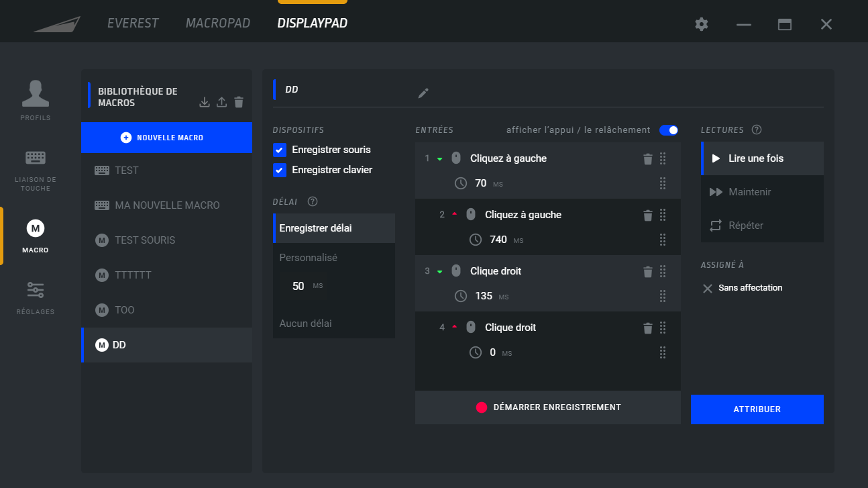
Task: Click the 50 ms custom delay field
Action: pos(299,286)
